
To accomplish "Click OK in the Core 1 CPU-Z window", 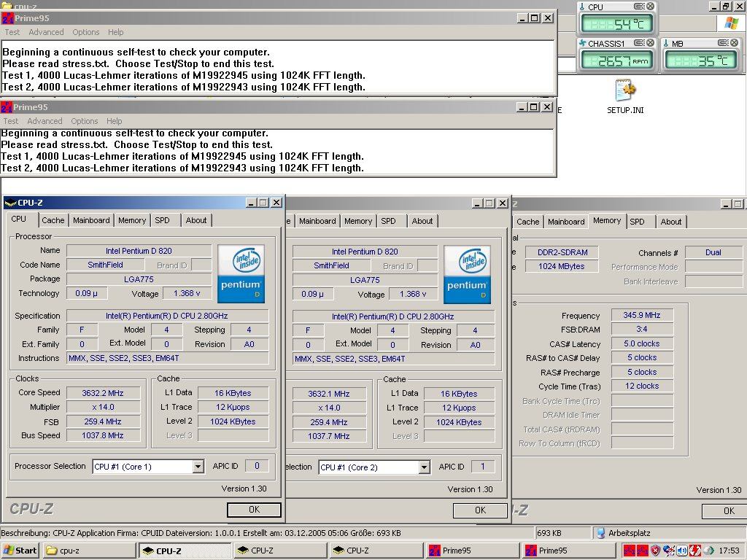I will [x=255, y=510].
